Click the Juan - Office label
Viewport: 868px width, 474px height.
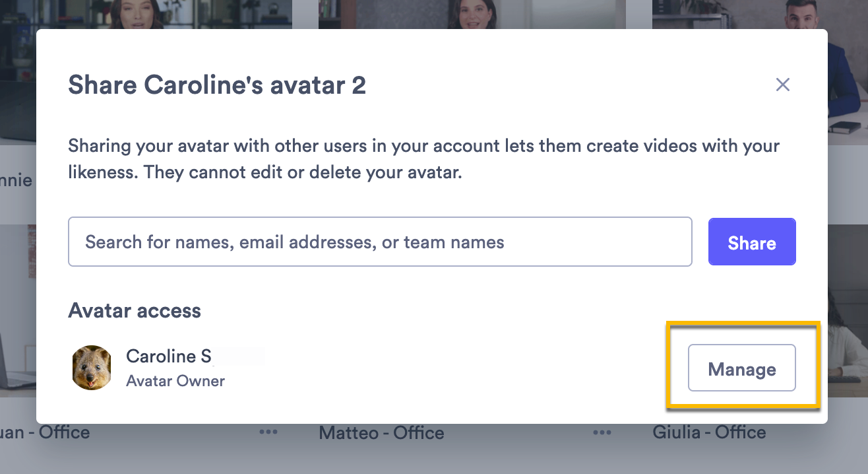point(45,432)
